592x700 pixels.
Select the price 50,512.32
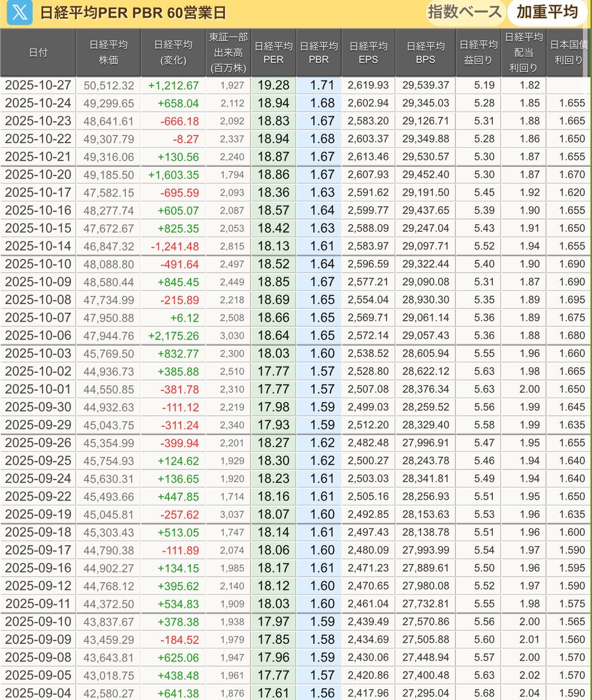click(109, 86)
